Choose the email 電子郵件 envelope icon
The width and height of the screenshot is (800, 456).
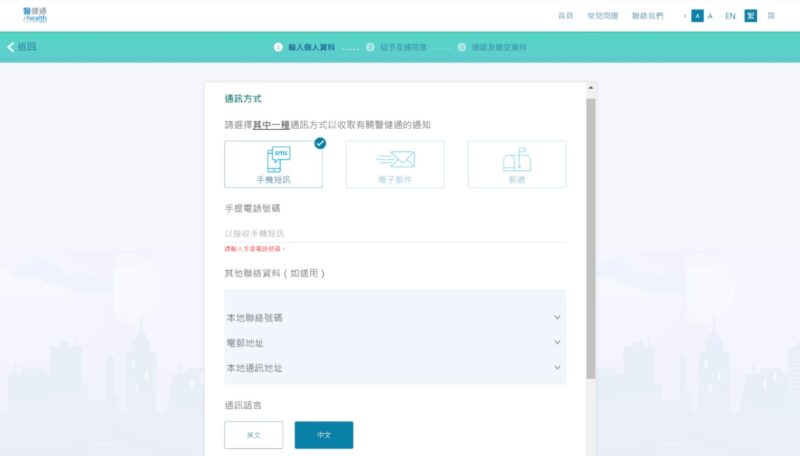point(395,159)
